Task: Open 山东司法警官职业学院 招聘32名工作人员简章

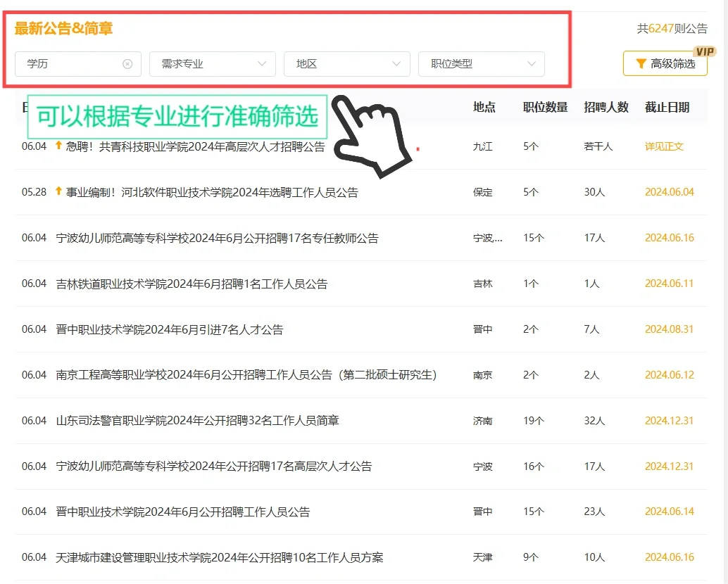Action: tap(197, 421)
